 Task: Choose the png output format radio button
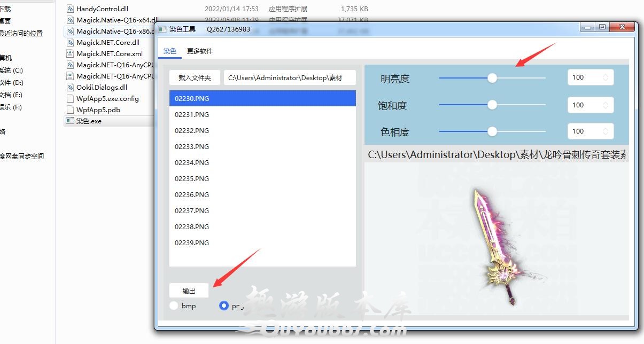[x=224, y=306]
